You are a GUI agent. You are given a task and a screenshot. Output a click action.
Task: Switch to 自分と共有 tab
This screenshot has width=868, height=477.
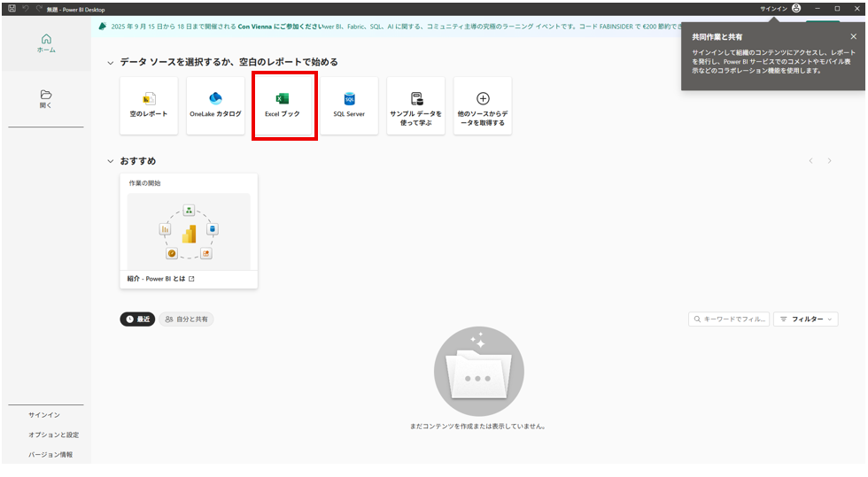point(187,319)
